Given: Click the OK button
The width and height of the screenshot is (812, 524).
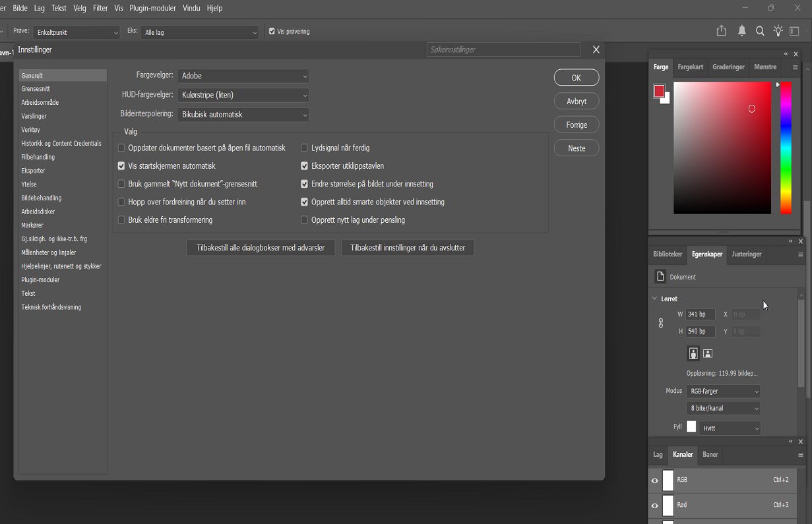Looking at the screenshot, I should 576,77.
